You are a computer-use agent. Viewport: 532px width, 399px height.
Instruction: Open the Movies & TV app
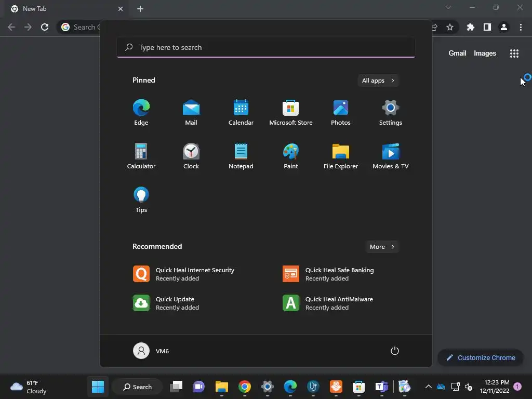point(391,156)
